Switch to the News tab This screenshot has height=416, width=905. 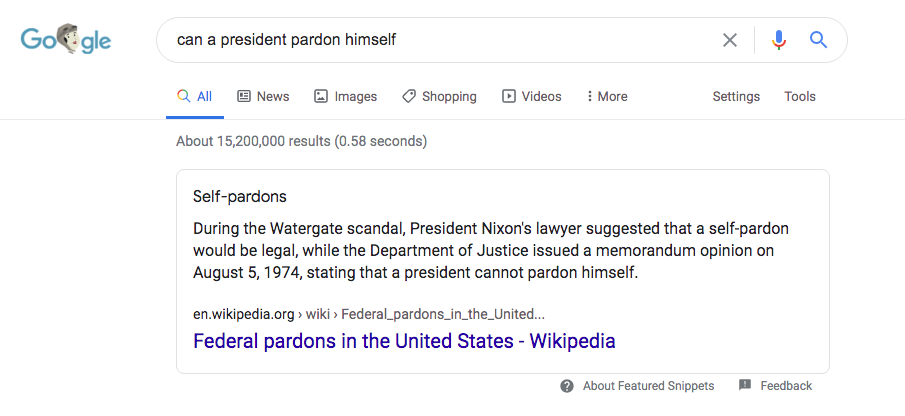pyautogui.click(x=263, y=96)
